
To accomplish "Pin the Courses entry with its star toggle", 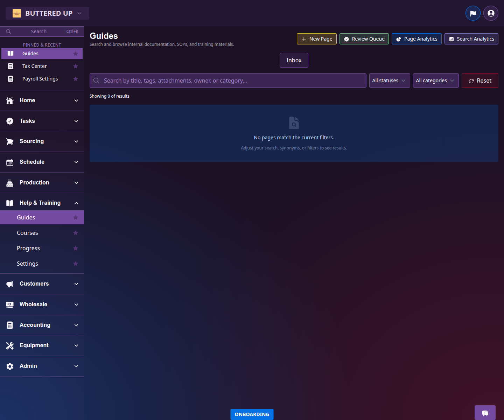I will [76, 232].
